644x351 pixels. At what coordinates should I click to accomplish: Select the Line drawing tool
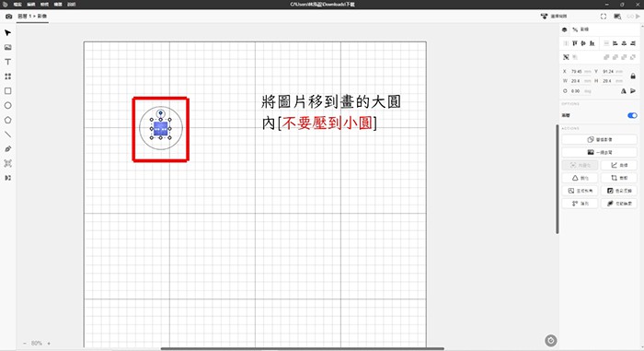[x=7, y=135]
